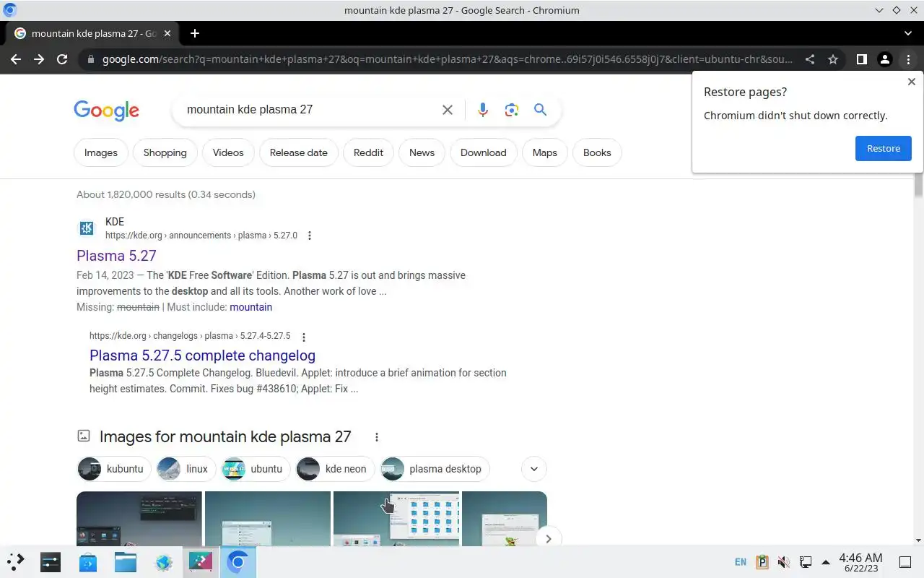Switch to Chromium in the taskbar
924x578 pixels.
(238, 561)
